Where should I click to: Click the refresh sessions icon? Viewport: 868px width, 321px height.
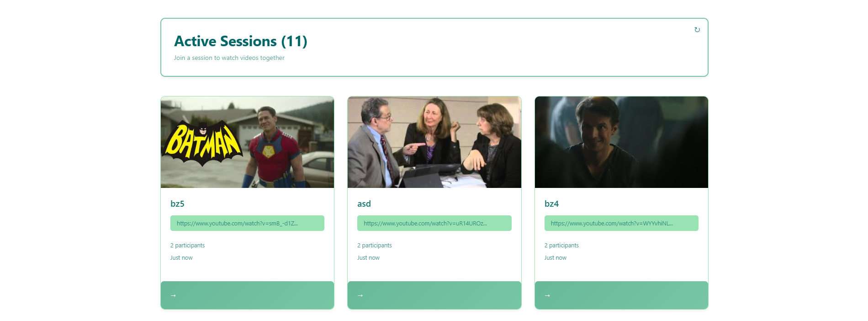tap(697, 30)
